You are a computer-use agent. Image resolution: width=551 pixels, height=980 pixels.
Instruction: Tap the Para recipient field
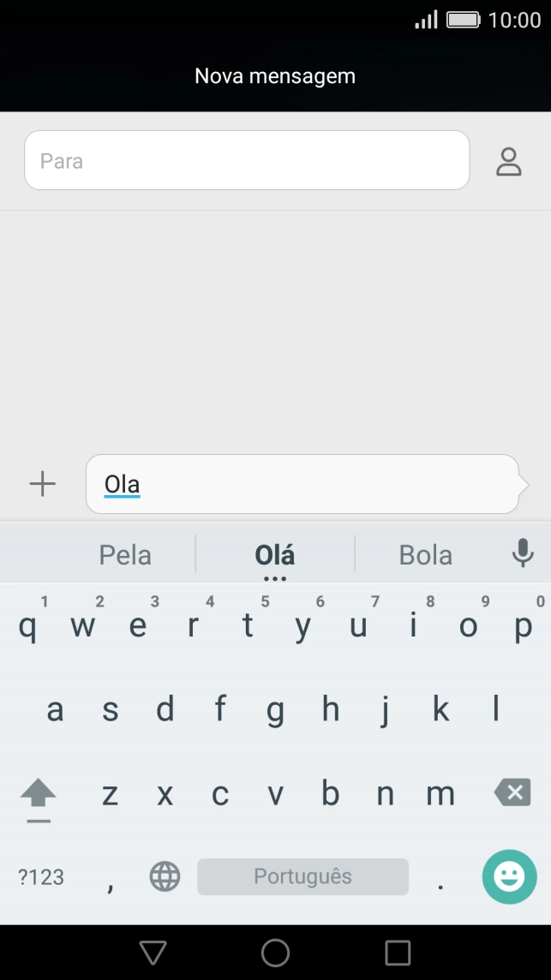[x=247, y=160]
